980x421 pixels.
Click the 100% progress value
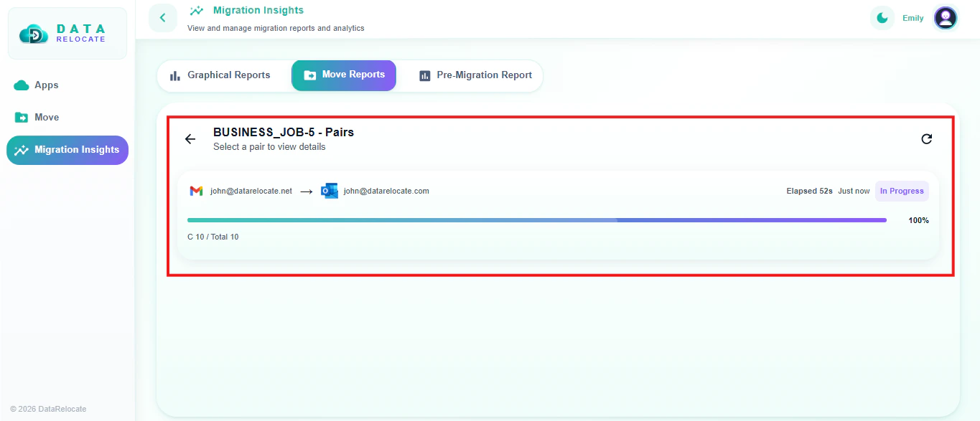point(919,221)
